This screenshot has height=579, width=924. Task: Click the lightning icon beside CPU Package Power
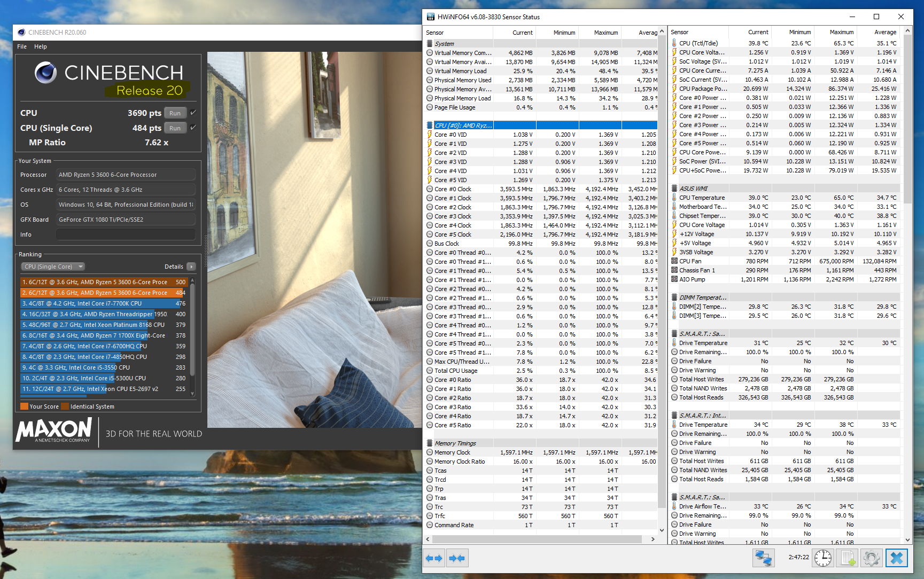[674, 89]
